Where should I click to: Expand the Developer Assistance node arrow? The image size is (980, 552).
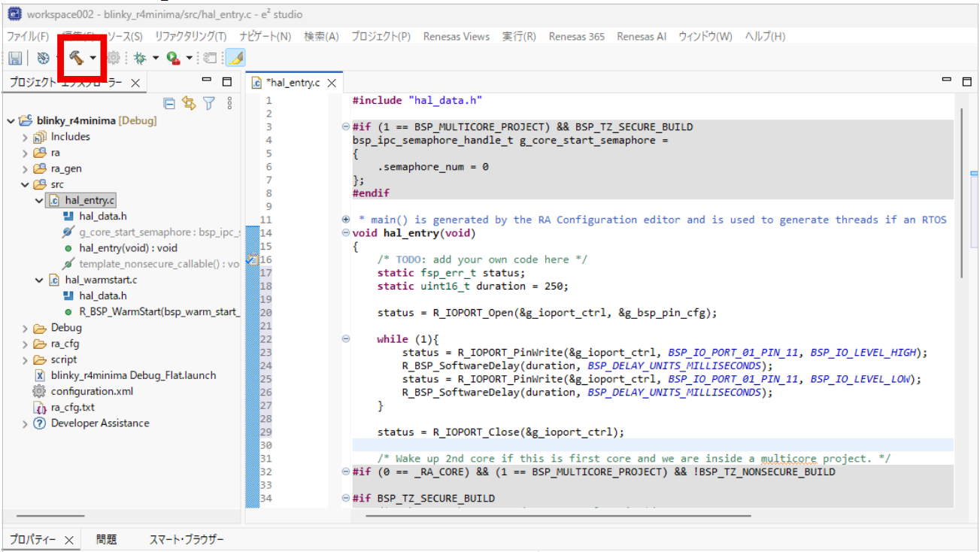25,423
